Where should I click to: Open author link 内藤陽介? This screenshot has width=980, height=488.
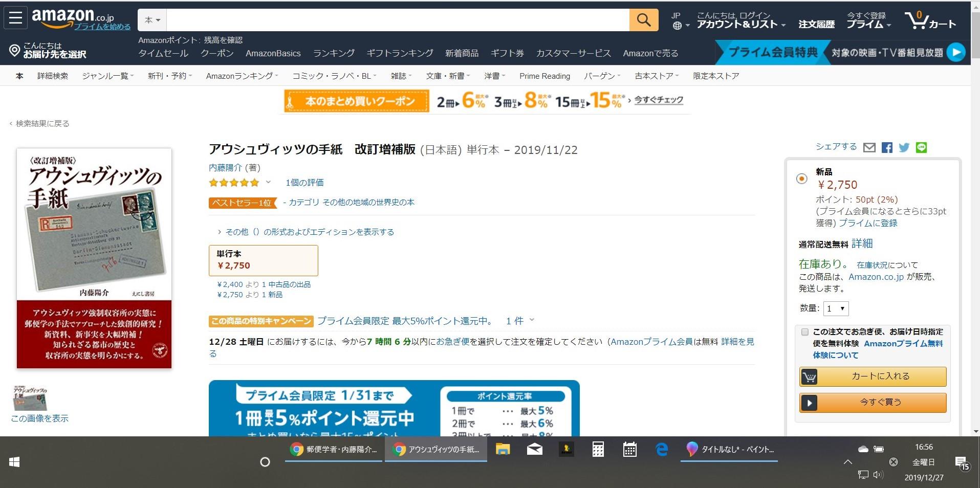coord(225,167)
